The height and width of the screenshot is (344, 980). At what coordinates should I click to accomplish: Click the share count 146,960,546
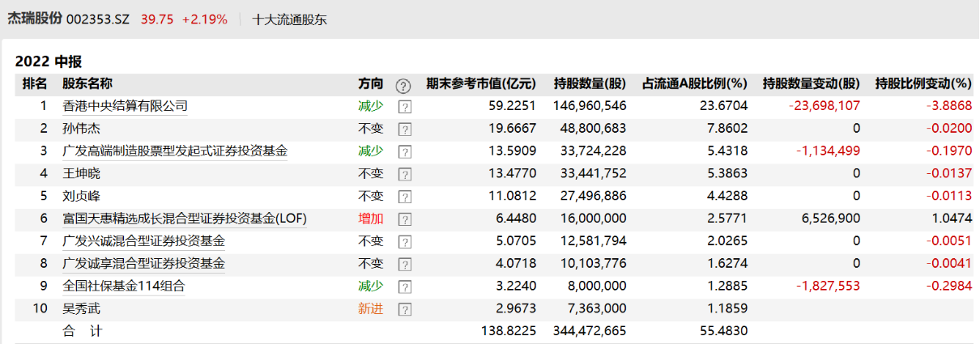point(590,106)
